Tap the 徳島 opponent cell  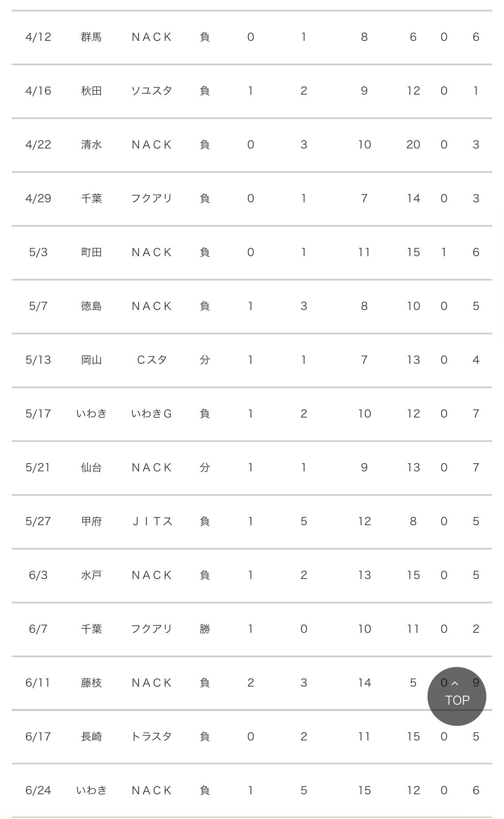pos(91,306)
